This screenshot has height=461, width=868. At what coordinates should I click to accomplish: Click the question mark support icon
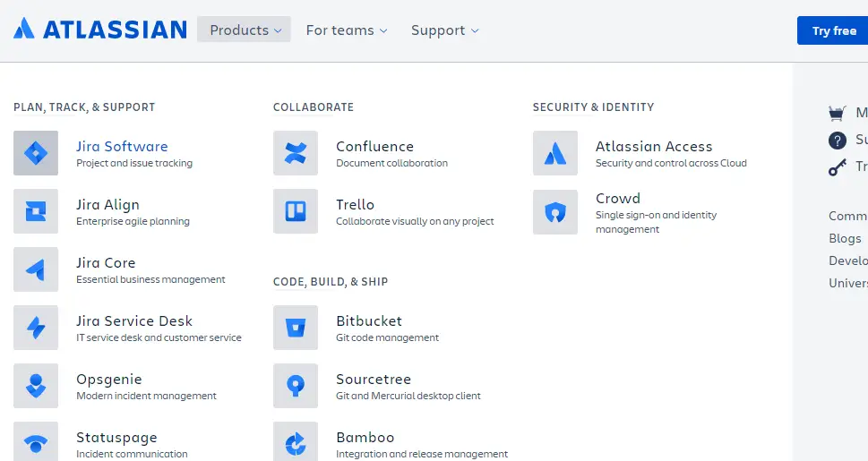(x=838, y=141)
